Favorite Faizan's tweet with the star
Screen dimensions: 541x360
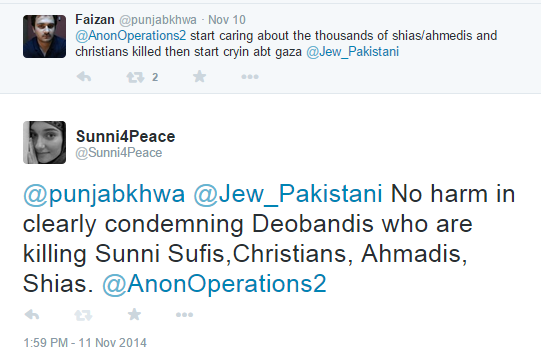coord(199,76)
